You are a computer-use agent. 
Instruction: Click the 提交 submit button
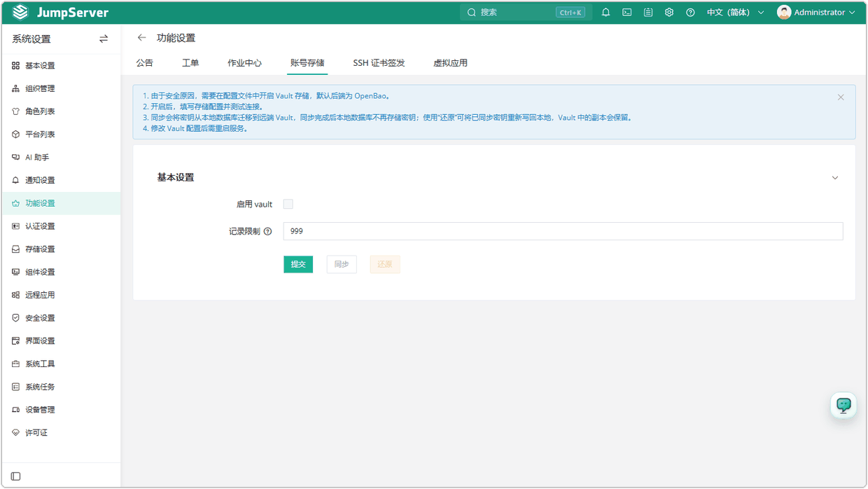click(298, 264)
